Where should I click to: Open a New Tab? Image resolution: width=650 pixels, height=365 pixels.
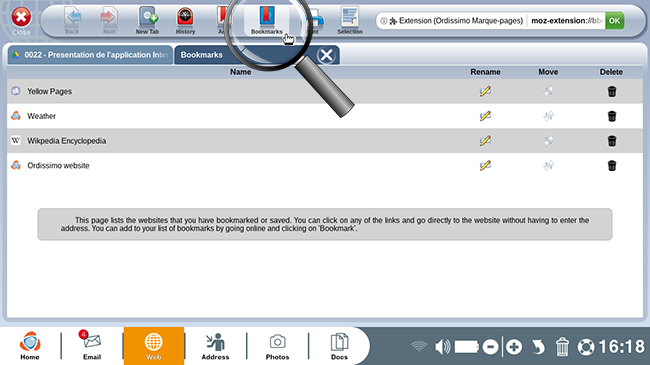[148, 20]
